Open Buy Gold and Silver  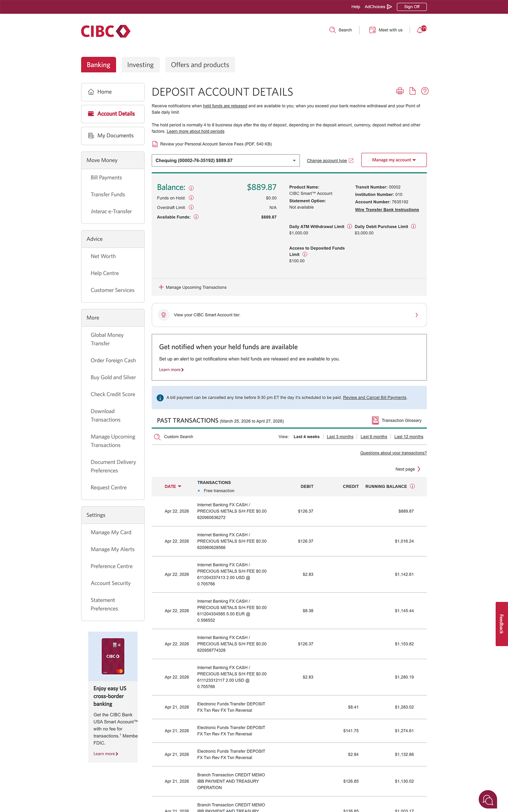click(113, 377)
